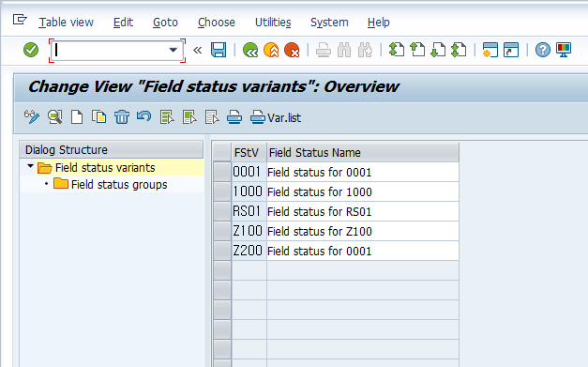
Task: Create New Session icon
Action: tap(490, 50)
